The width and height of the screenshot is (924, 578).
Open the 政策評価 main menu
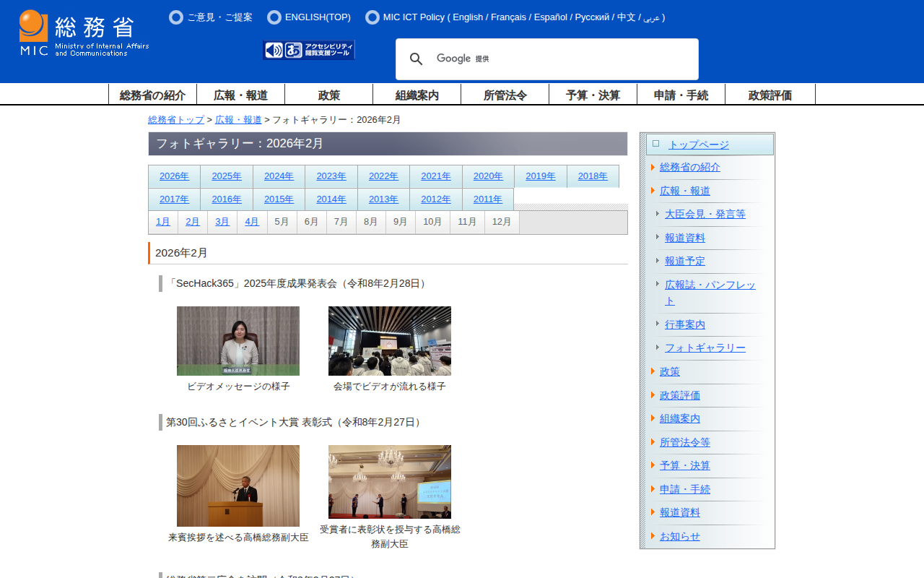coord(770,95)
